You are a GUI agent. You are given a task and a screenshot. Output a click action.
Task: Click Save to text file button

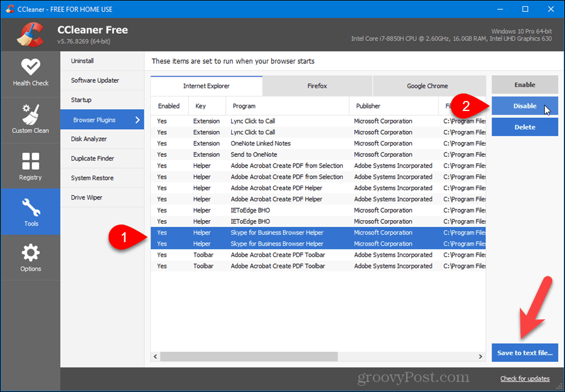coord(525,352)
